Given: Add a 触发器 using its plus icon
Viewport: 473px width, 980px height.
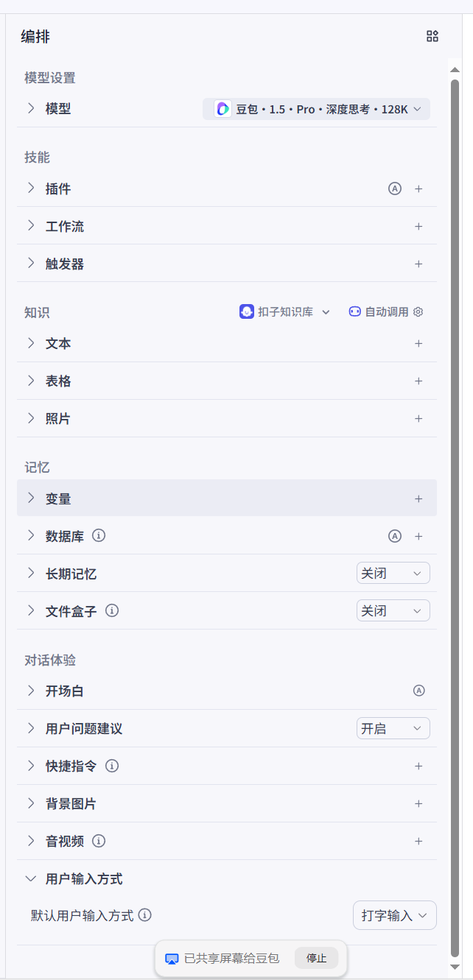Looking at the screenshot, I should [418, 264].
